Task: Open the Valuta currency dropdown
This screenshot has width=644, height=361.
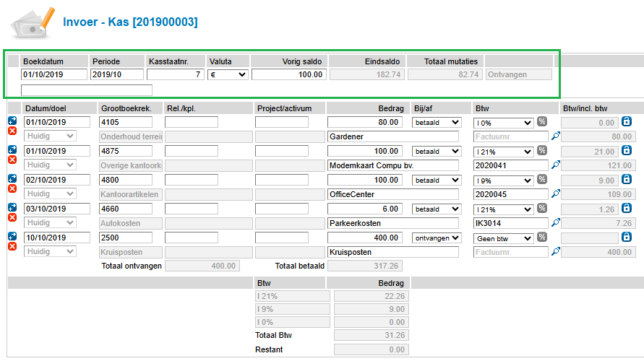Action: 228,74
